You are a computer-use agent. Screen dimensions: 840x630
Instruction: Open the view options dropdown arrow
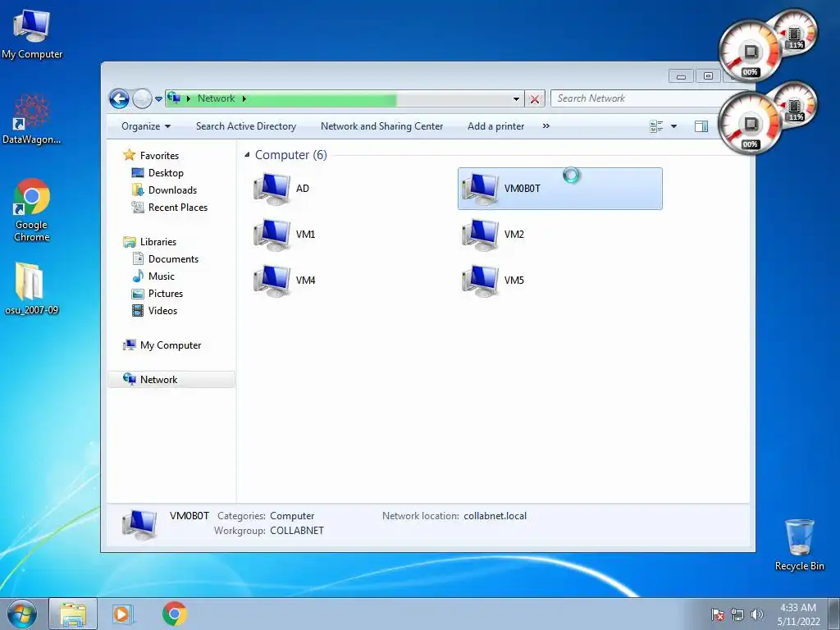pyautogui.click(x=674, y=126)
